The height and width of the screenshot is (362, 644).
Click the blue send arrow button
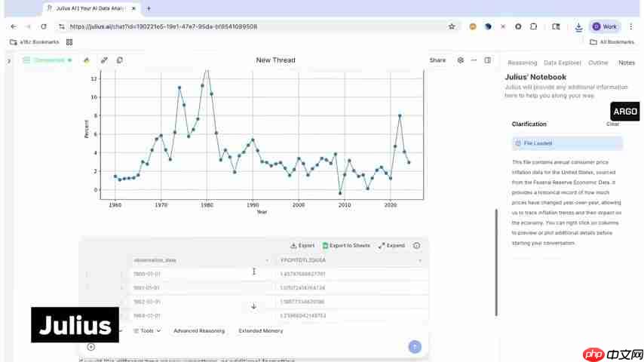click(x=415, y=347)
